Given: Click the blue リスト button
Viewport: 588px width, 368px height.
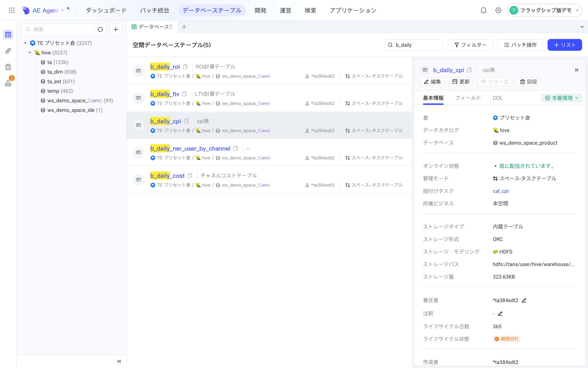Looking at the screenshot, I should (x=564, y=45).
